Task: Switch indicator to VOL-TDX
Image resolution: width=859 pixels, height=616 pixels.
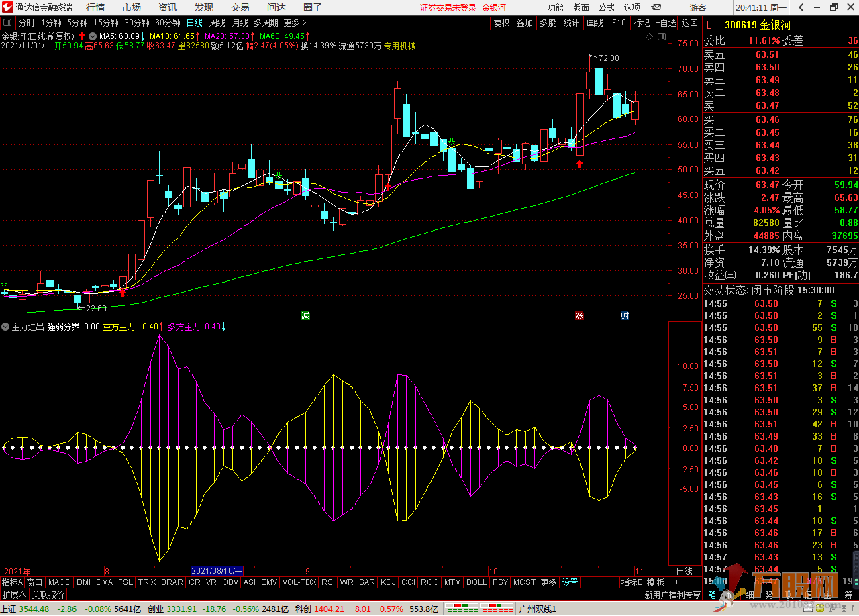Action: (299, 582)
